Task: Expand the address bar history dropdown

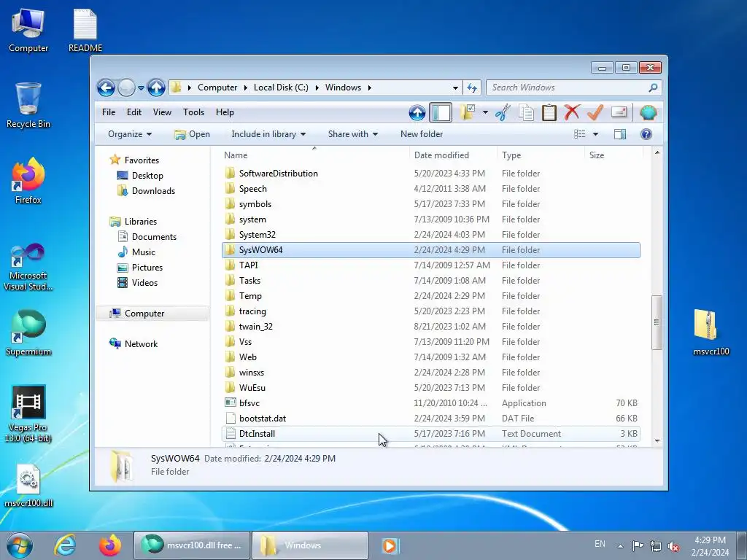Action: (455, 87)
